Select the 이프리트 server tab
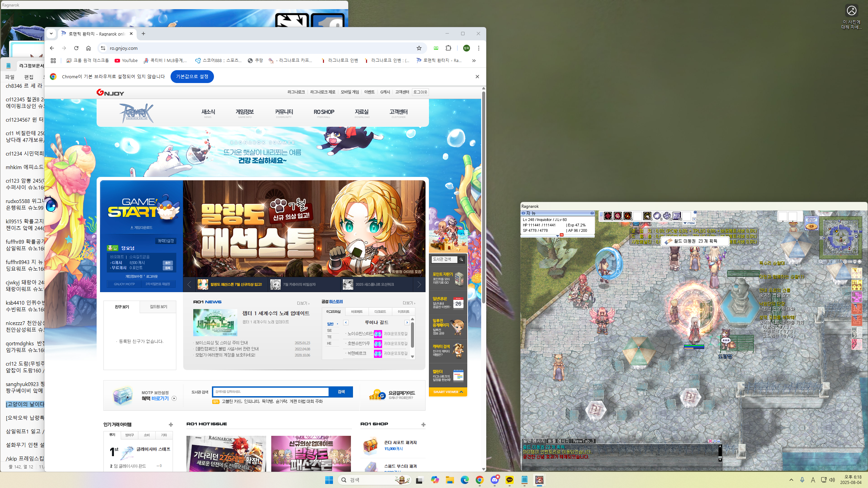Viewport: 868px width, 488px height. 403,311
